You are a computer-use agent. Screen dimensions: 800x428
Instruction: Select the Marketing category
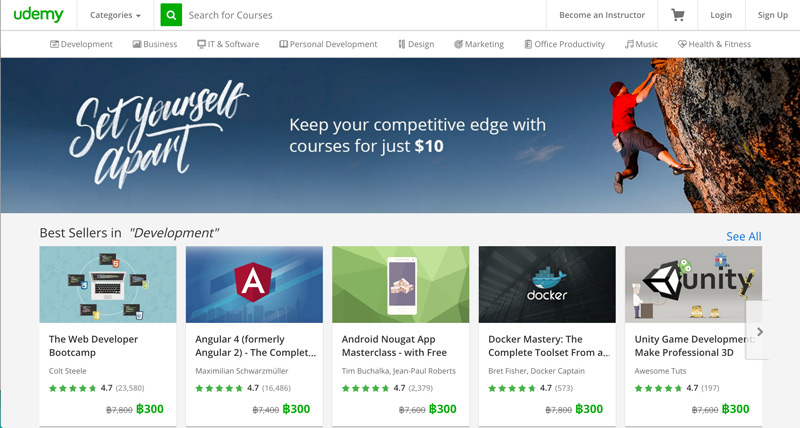point(479,44)
